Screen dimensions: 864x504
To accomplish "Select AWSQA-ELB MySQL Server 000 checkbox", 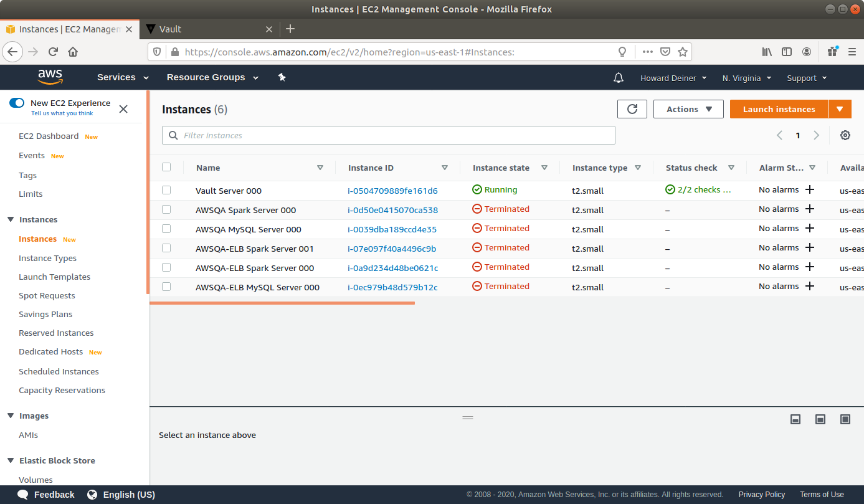I will [x=166, y=287].
